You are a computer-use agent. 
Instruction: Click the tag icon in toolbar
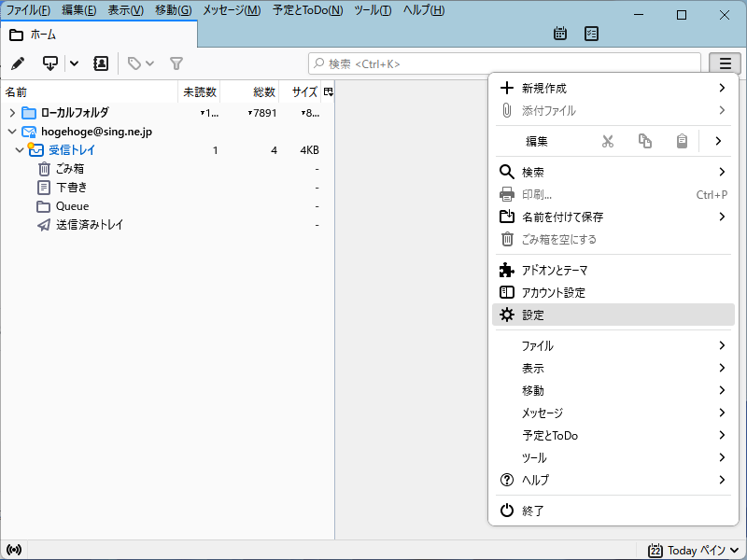134,63
